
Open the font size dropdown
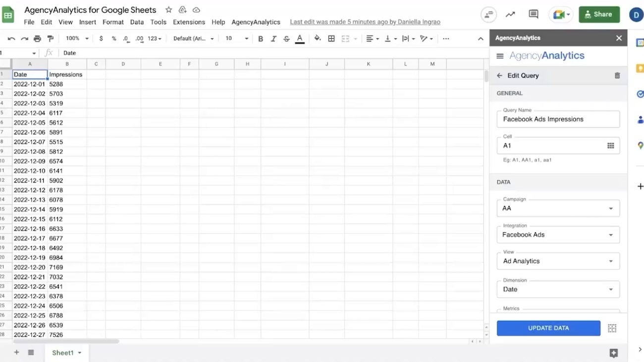pos(237,39)
